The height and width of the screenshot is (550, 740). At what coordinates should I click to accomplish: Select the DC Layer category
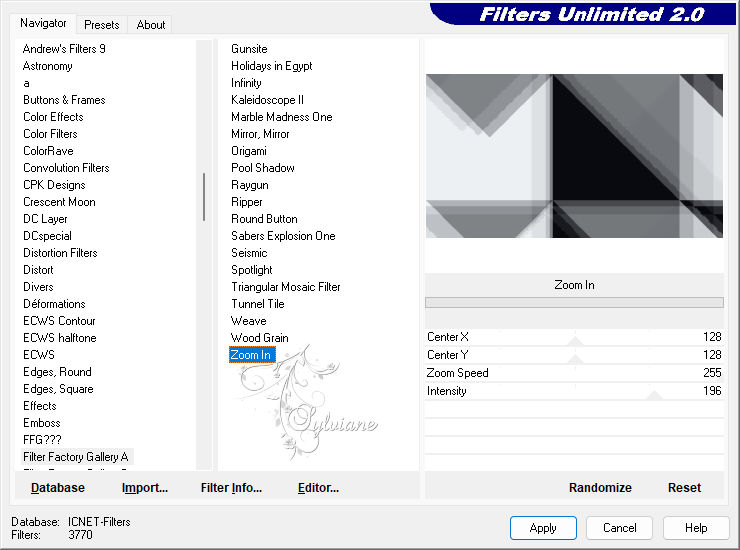[45, 219]
